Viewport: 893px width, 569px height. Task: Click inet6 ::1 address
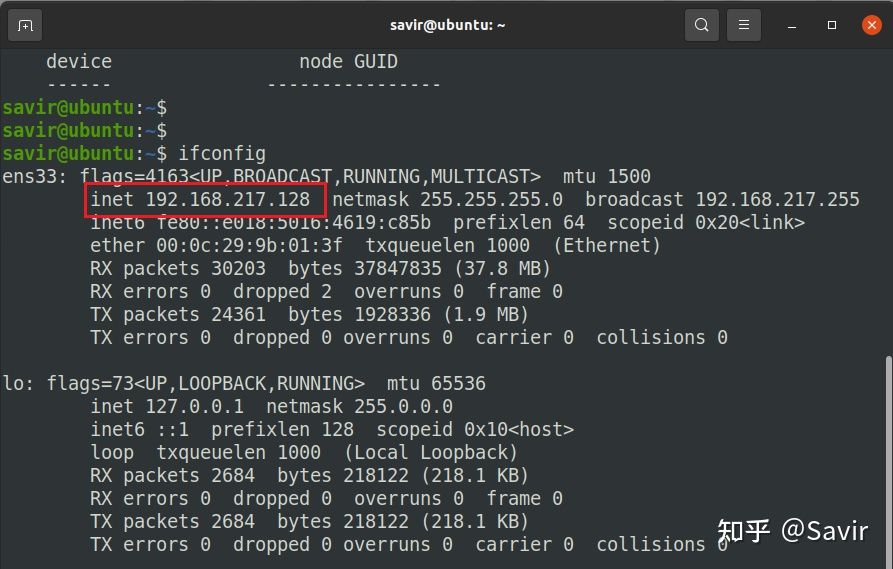(x=140, y=429)
